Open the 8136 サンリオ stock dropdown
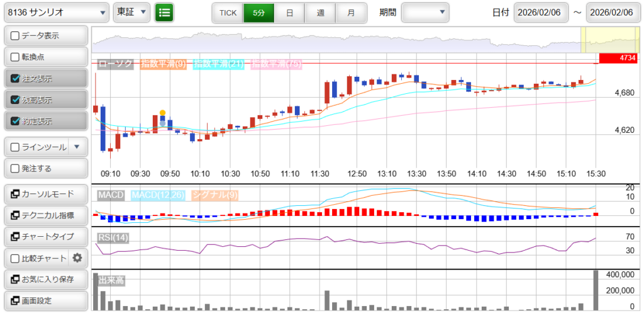The width and height of the screenshot is (644, 313). pyautogui.click(x=55, y=12)
